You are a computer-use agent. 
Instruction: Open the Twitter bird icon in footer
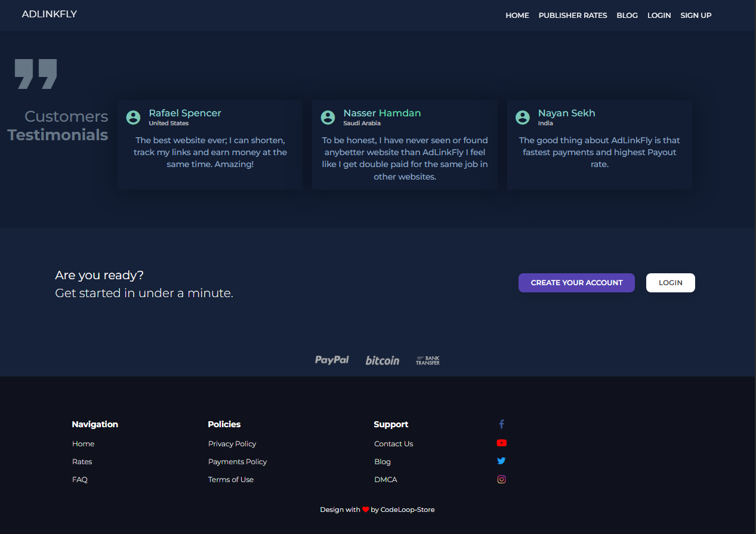[501, 461]
